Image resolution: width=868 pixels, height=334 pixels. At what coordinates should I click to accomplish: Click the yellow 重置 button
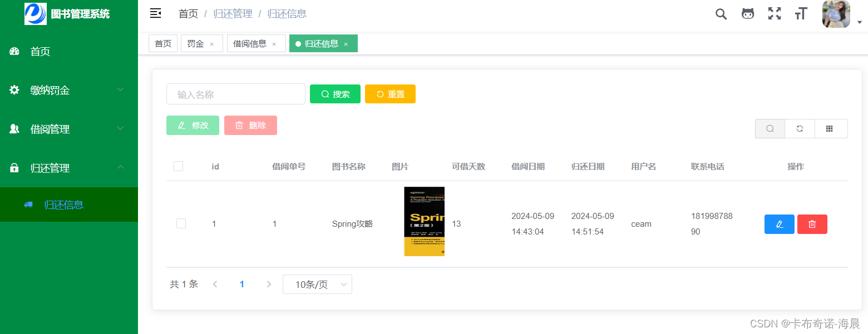[x=390, y=94]
